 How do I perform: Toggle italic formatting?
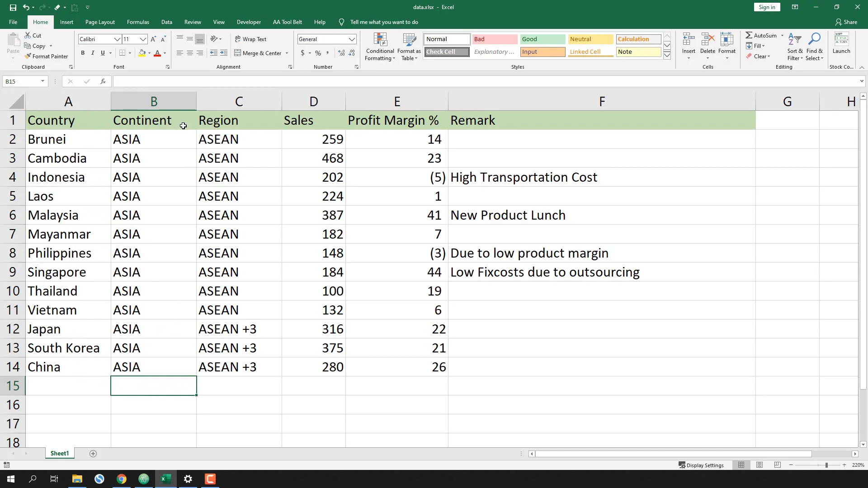tap(93, 53)
